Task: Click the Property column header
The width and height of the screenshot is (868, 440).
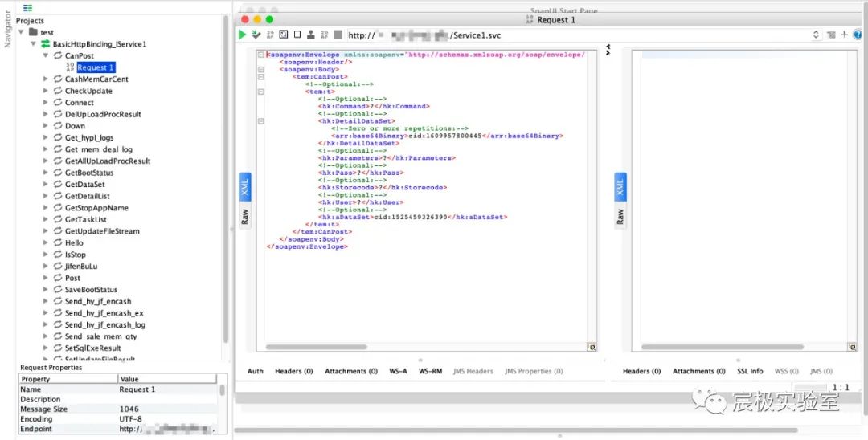Action: point(68,379)
